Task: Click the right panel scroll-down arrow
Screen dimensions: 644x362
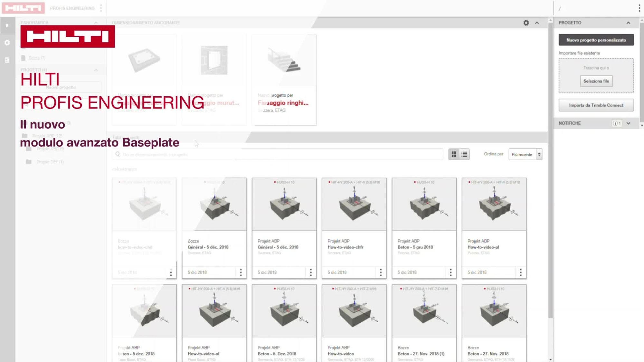Action: pyautogui.click(x=641, y=125)
